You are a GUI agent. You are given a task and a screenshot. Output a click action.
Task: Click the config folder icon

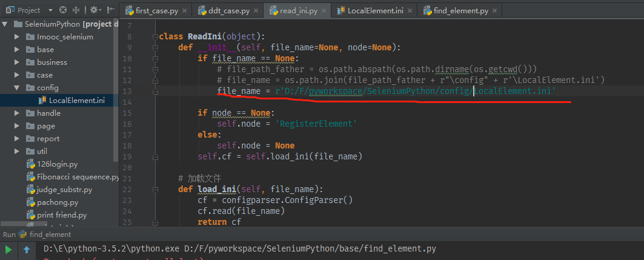30,87
